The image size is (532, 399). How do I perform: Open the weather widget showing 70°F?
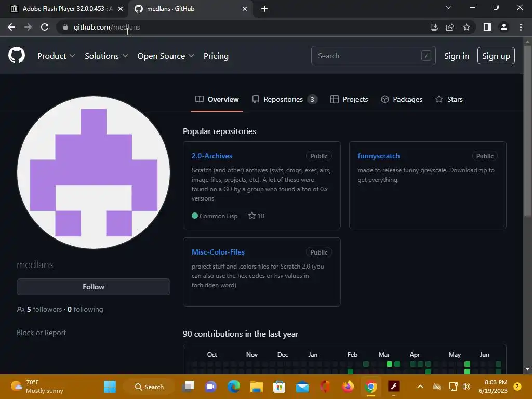tap(37, 387)
